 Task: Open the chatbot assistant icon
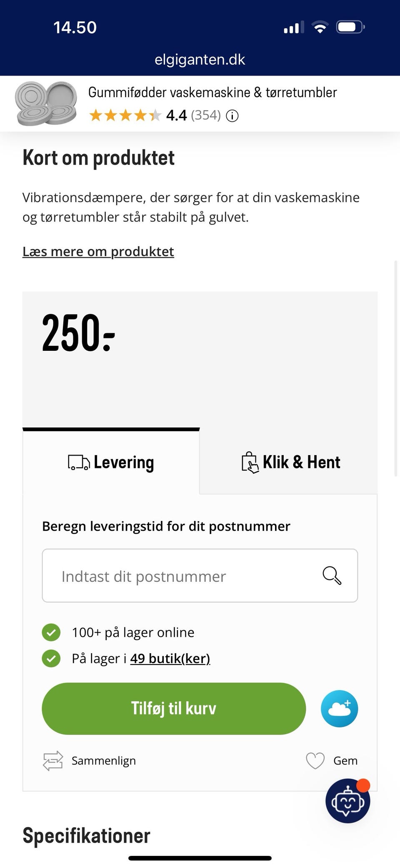pyautogui.click(x=347, y=801)
